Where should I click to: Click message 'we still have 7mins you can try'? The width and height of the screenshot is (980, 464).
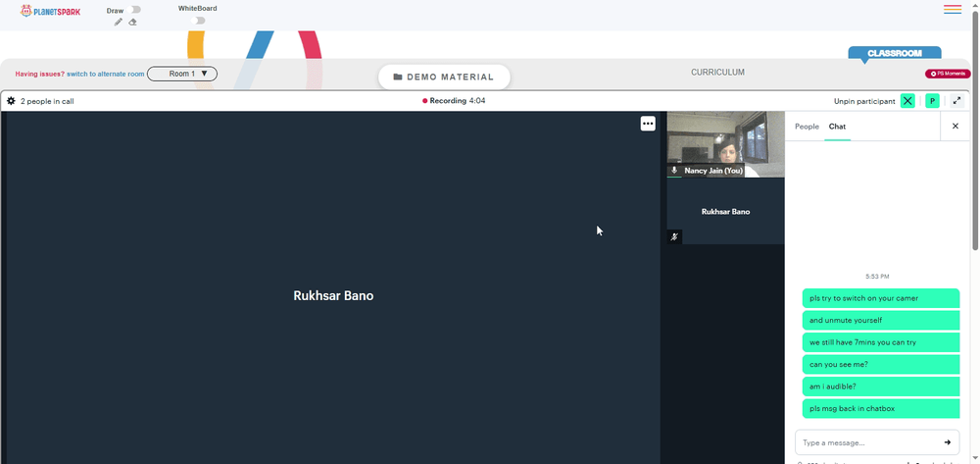pos(881,342)
